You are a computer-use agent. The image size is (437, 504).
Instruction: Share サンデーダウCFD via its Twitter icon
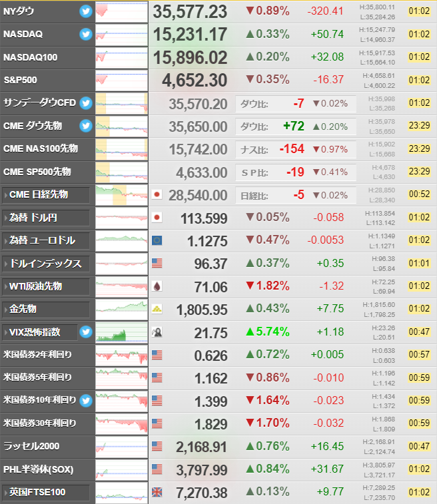86,103
